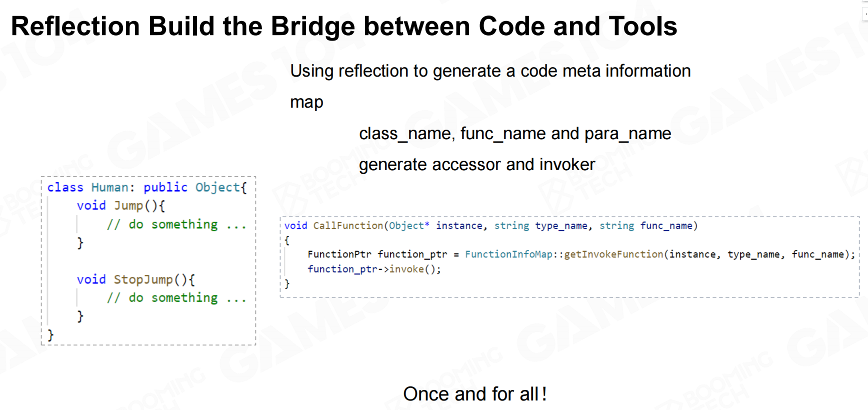Click the first '// do something ...' comment

176,225
